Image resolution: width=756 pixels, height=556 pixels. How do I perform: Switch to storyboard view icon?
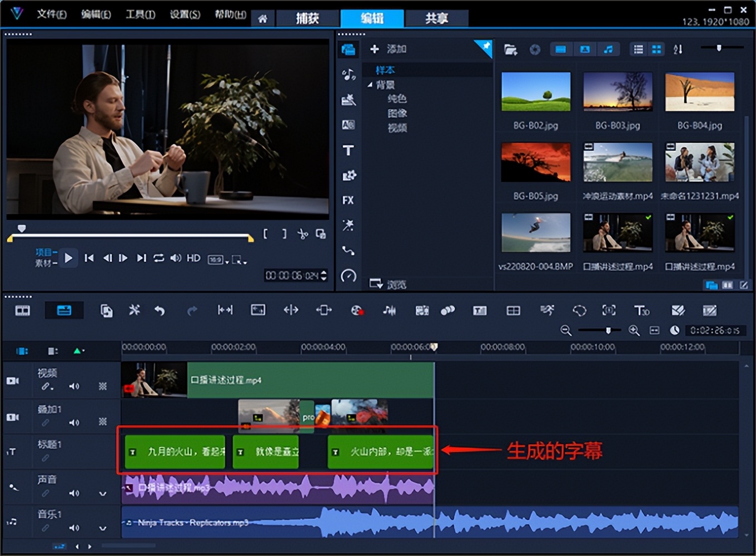click(x=23, y=311)
